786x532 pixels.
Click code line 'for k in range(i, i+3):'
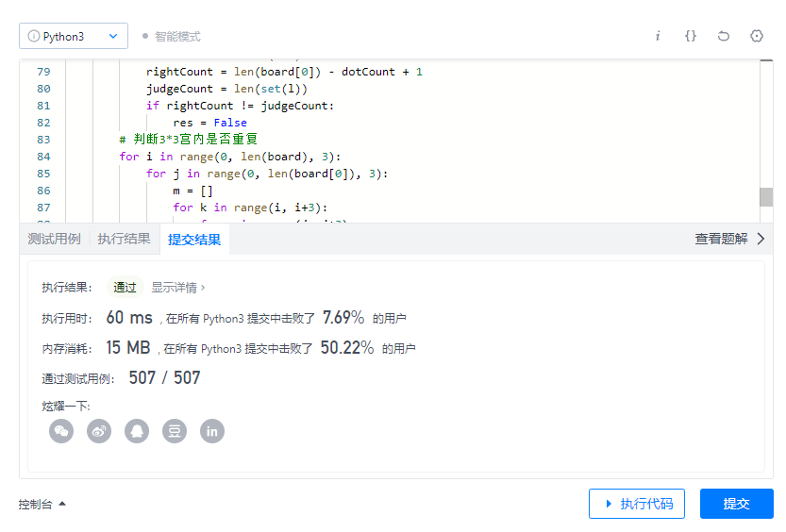coord(250,208)
